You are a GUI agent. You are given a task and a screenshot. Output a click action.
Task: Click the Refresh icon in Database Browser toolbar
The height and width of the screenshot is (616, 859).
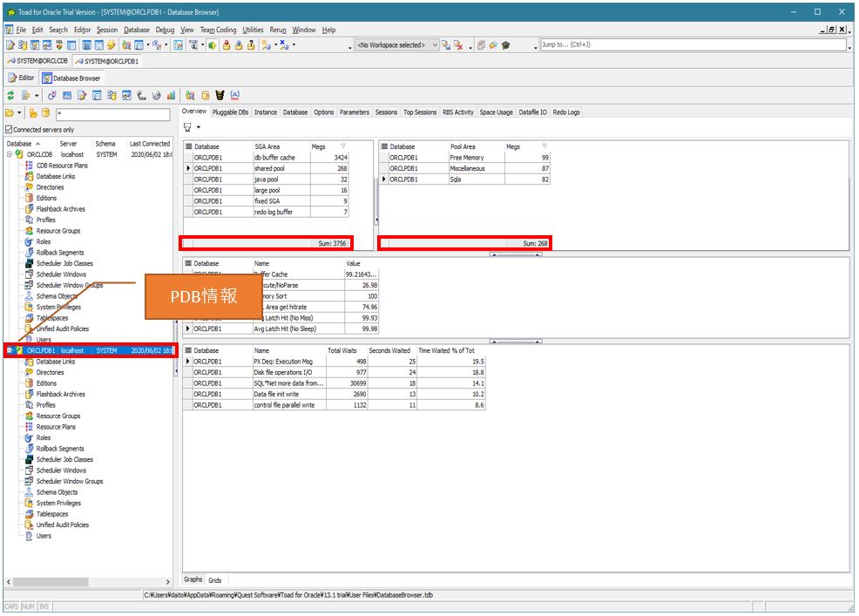tap(10, 95)
